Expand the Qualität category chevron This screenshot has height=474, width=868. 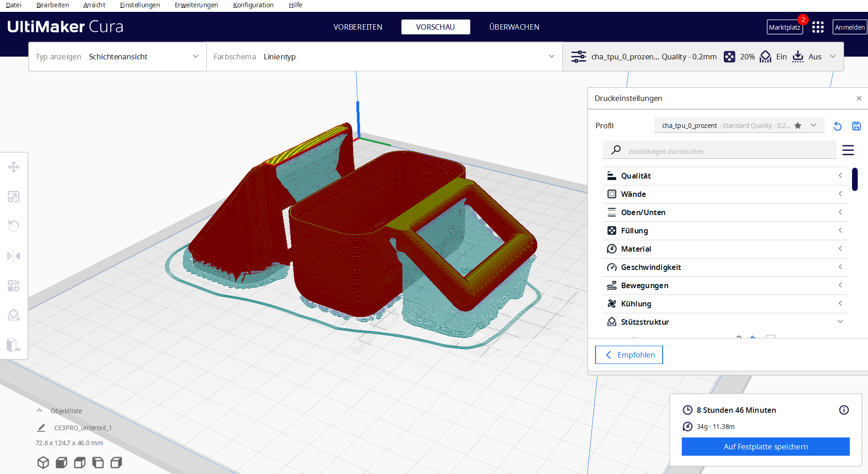[x=840, y=176]
